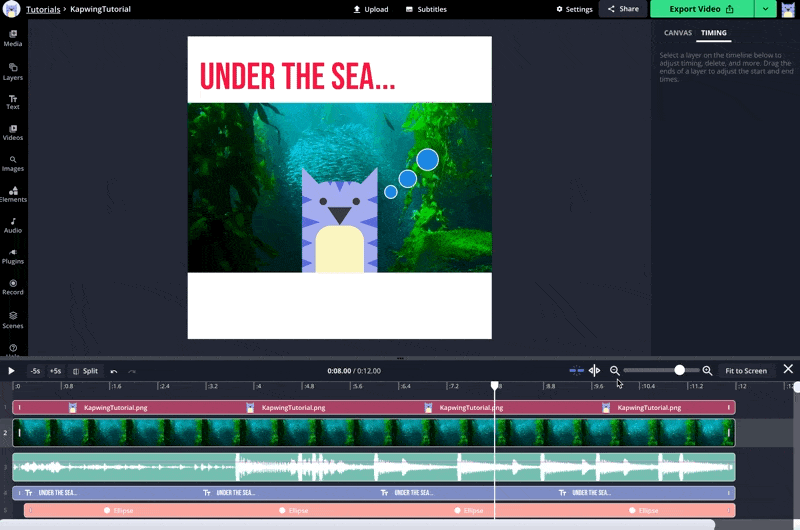The width and height of the screenshot is (800, 530).
Task: Open the user avatar menu
Action: 788,9
